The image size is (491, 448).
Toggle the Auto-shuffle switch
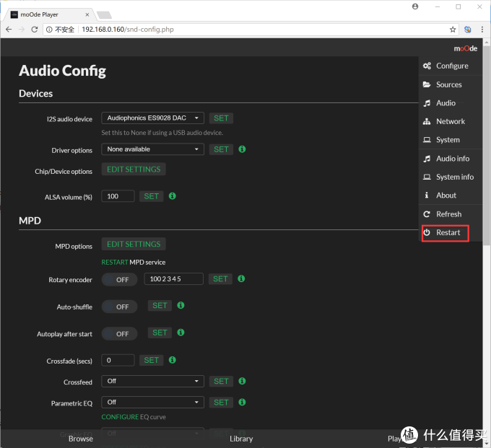(x=119, y=307)
